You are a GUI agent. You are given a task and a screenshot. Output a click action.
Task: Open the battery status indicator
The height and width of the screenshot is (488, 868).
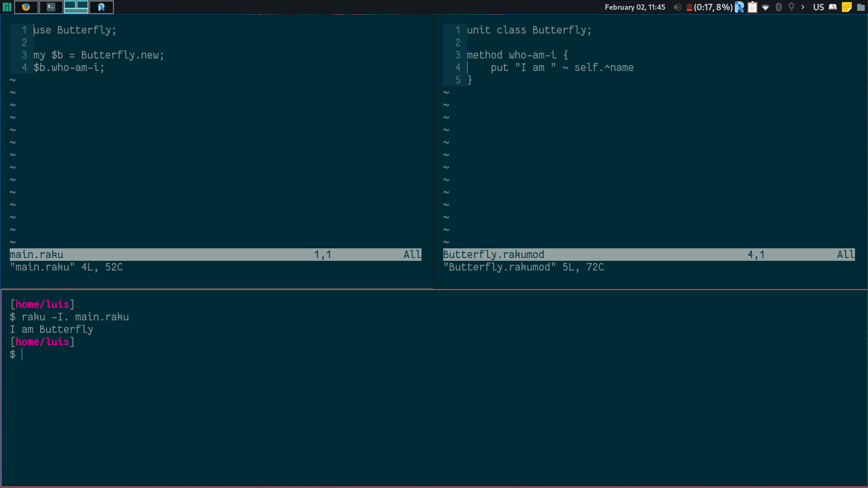(x=710, y=7)
